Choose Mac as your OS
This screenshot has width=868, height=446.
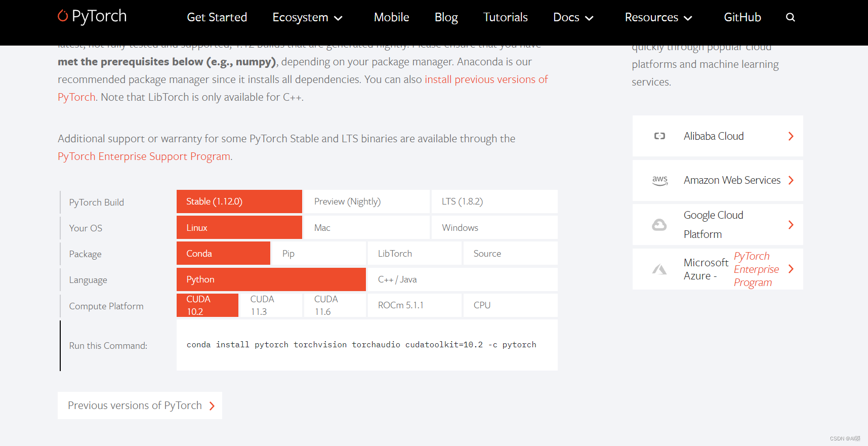point(367,228)
